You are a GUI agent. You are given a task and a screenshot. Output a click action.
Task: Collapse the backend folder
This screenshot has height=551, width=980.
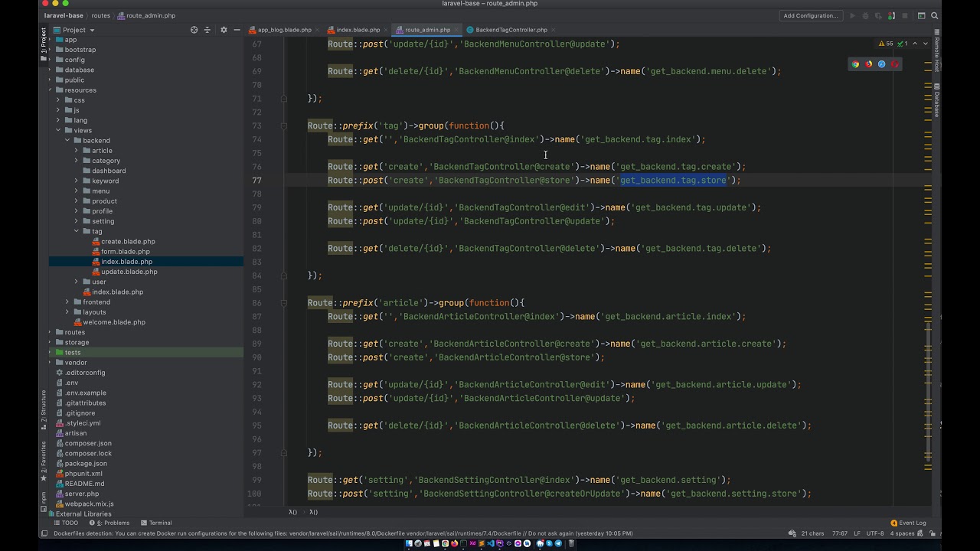tap(67, 141)
